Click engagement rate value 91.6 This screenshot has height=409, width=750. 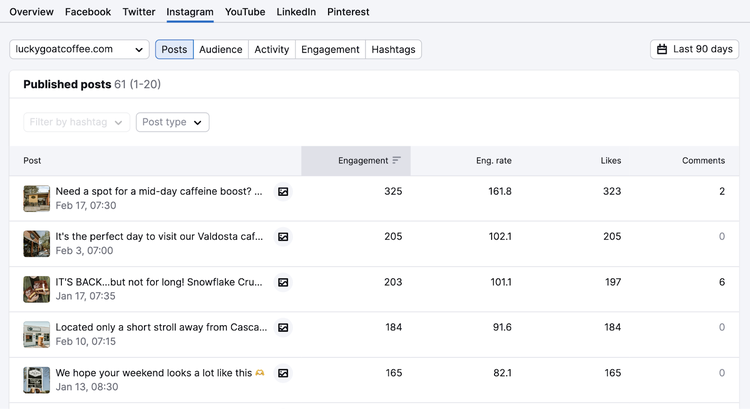pyautogui.click(x=502, y=327)
